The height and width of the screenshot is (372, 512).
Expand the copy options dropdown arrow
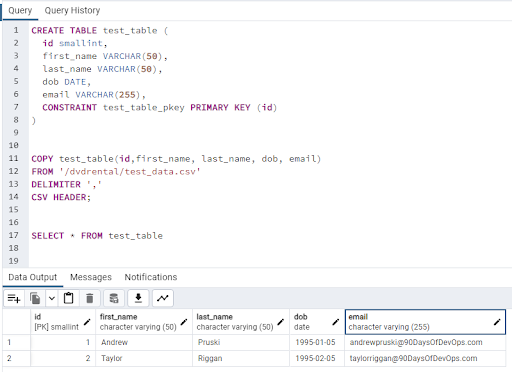(52, 298)
